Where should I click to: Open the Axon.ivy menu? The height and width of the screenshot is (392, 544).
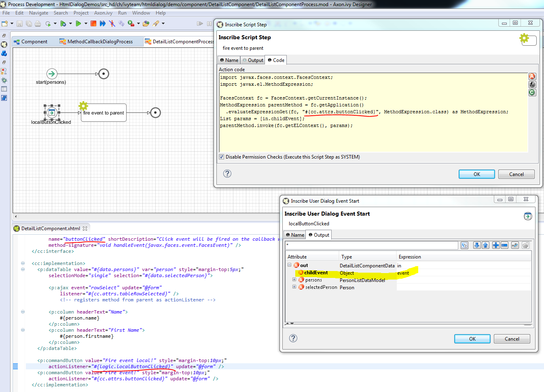(103, 13)
